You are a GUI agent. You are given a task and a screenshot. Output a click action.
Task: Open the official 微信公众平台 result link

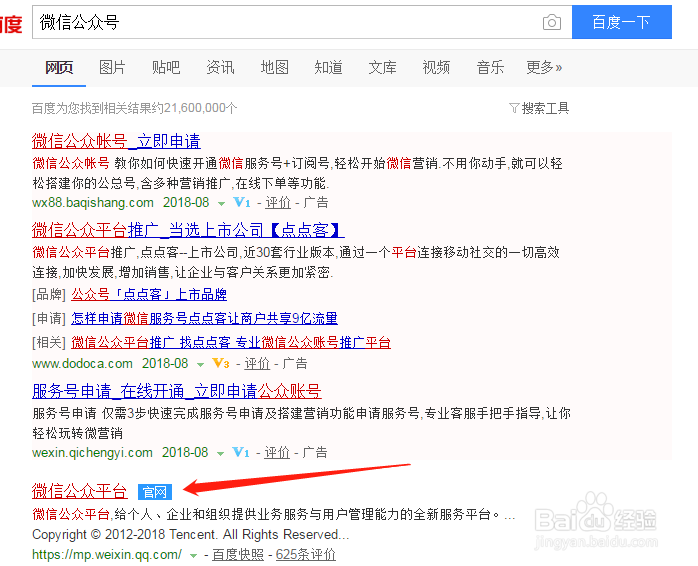[x=80, y=491]
